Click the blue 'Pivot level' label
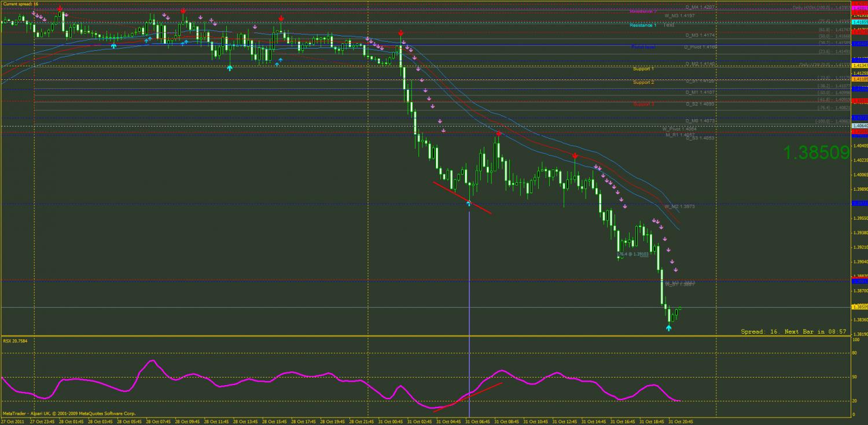Viewport: 868px width, 425px height. 643,47
